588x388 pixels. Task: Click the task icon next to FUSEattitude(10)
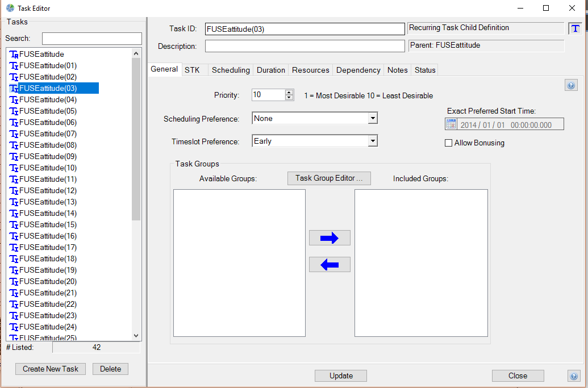[14, 168]
